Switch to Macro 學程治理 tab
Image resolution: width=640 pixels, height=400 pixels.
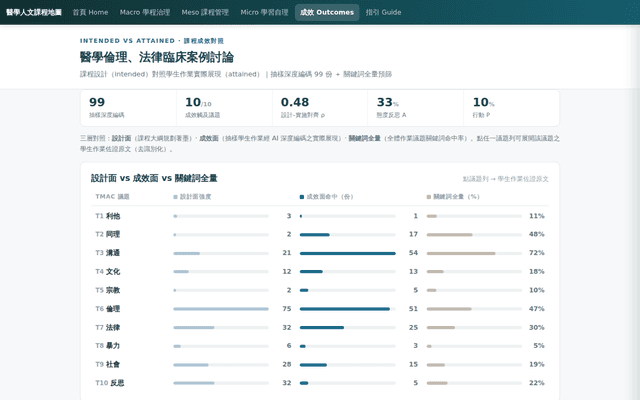(x=145, y=12)
